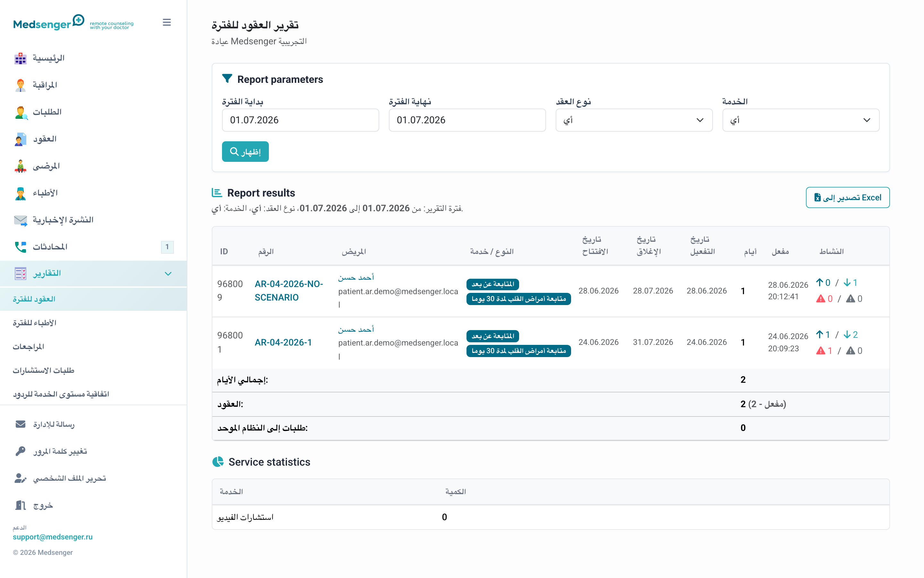The width and height of the screenshot is (924, 578).
Task: Open the نوع العقد dropdown
Action: (x=634, y=120)
